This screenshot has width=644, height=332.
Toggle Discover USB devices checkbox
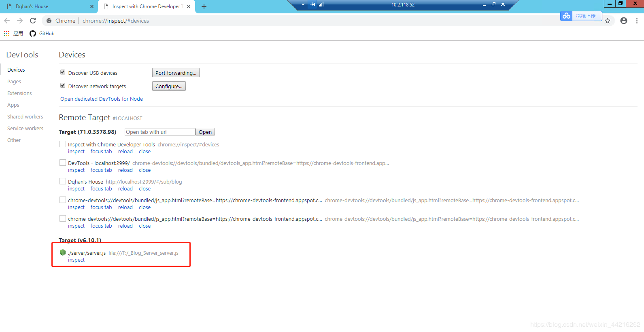coord(63,72)
